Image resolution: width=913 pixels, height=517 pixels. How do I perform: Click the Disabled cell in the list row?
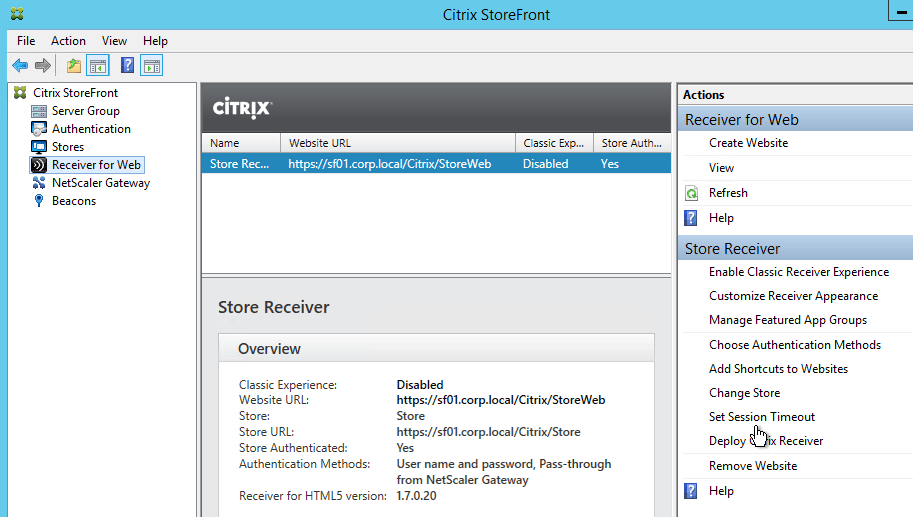546,164
